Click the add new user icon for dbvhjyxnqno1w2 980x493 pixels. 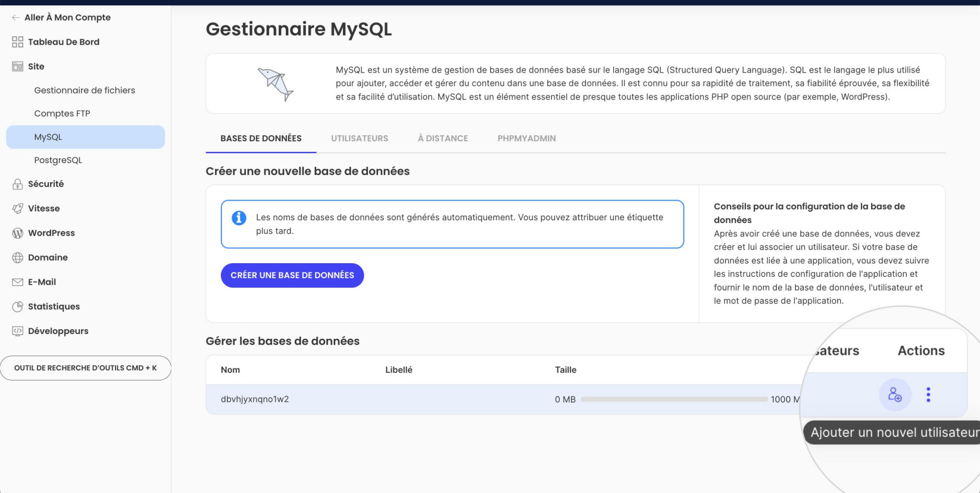pyautogui.click(x=895, y=394)
